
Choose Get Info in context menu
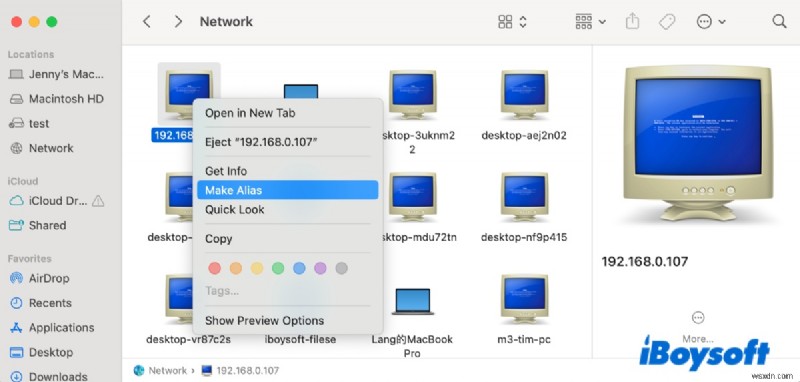point(288,171)
